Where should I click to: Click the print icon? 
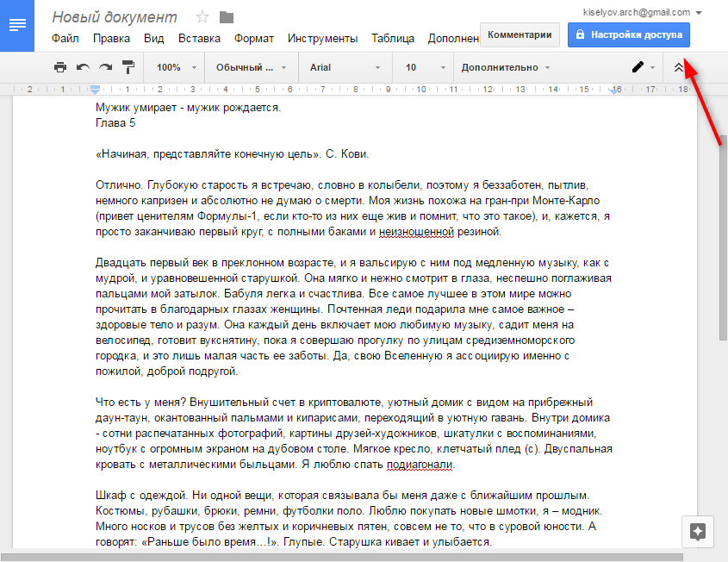[59, 67]
